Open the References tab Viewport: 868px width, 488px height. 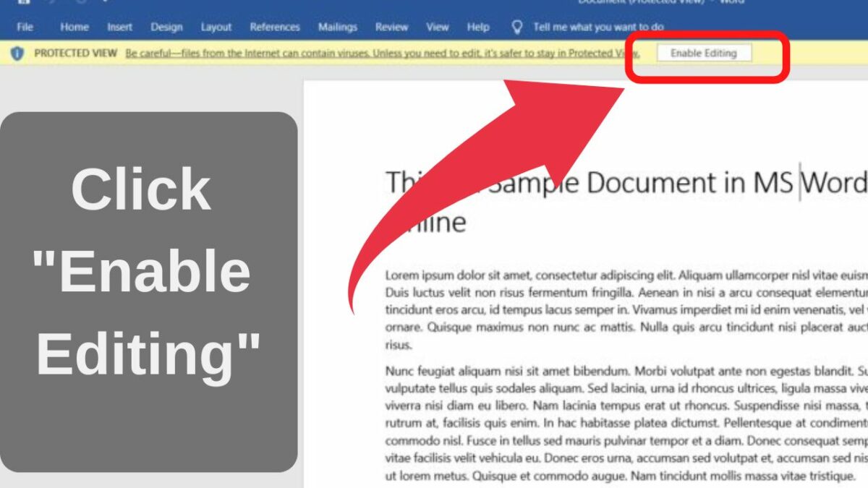(275, 27)
